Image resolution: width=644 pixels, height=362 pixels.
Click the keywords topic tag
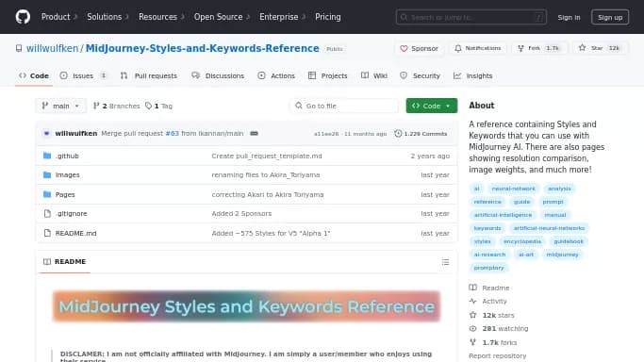pos(487,228)
